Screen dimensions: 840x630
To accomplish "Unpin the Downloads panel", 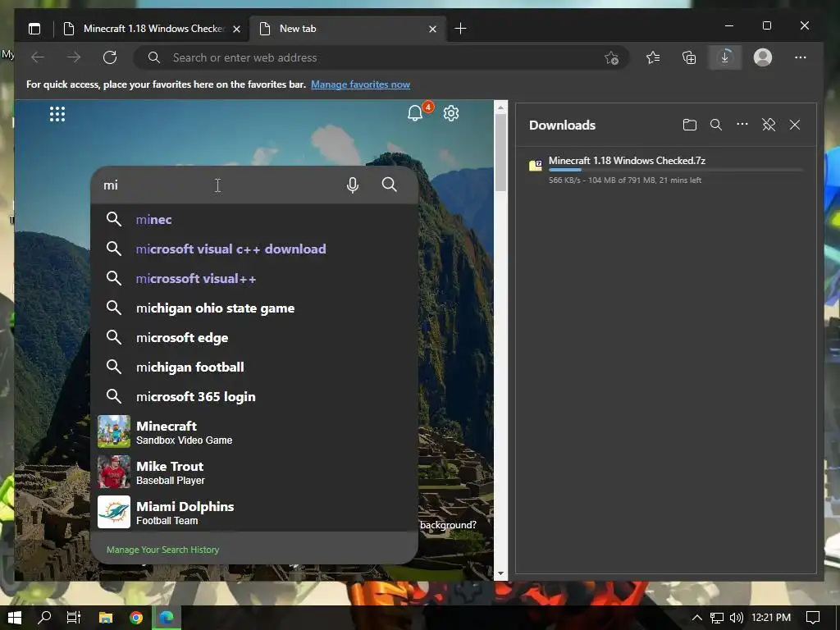I will tap(769, 125).
